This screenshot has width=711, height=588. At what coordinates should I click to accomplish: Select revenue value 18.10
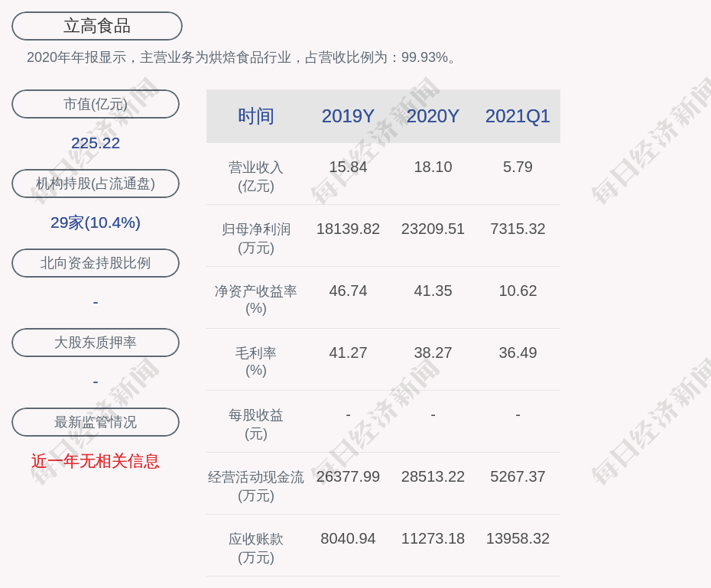[433, 167]
